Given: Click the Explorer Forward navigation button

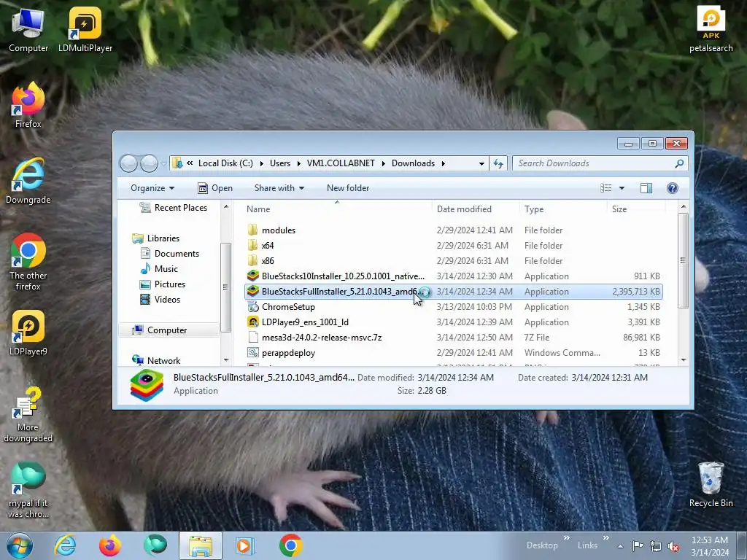Looking at the screenshot, I should click(x=149, y=163).
